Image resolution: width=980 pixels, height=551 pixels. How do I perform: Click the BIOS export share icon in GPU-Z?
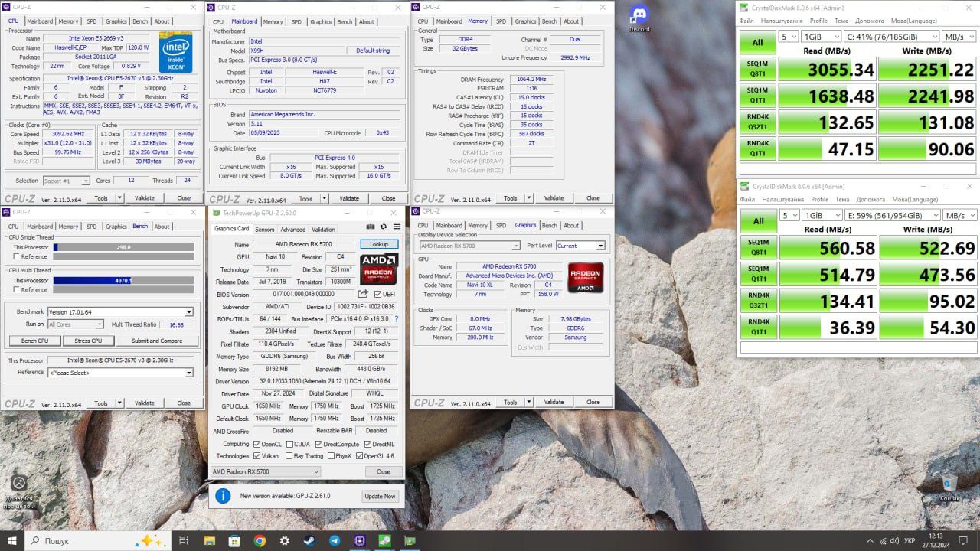[363, 294]
